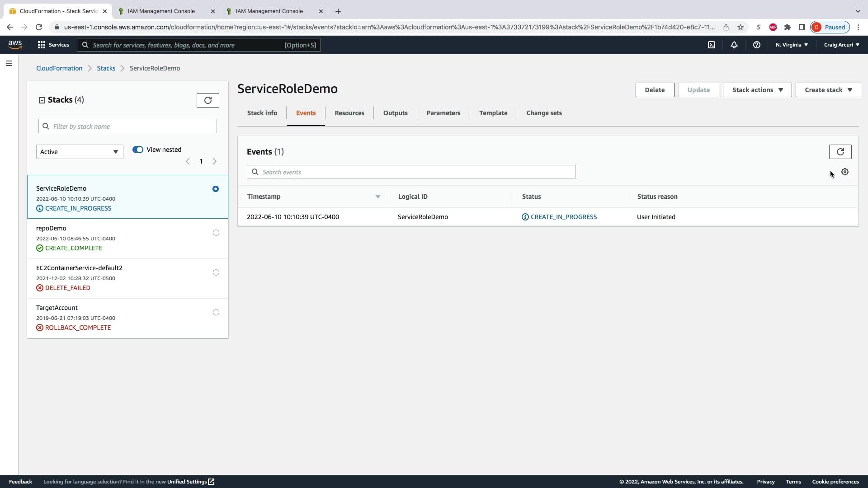The height and width of the screenshot is (488, 868).
Task: Click the Stacks breadcrumb link
Action: tap(106, 68)
